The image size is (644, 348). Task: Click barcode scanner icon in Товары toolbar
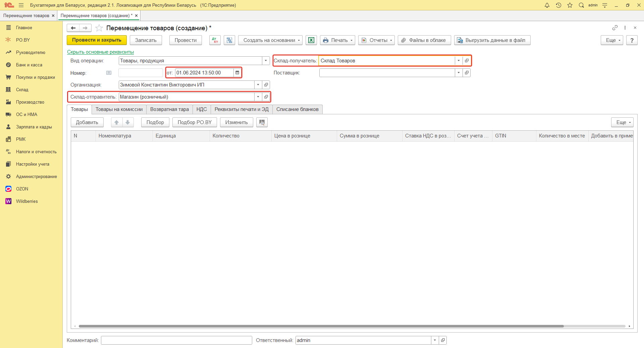262,122
